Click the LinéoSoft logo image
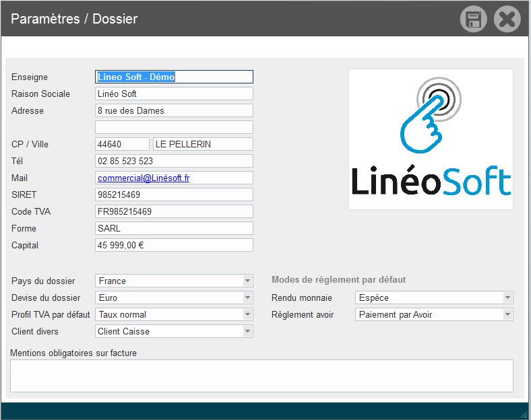The image size is (531, 420). (x=431, y=139)
